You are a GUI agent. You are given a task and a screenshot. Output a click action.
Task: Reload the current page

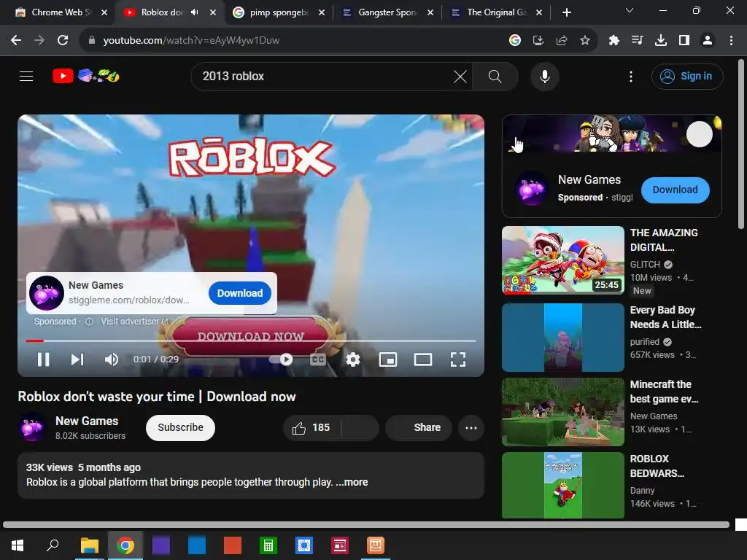(63, 41)
